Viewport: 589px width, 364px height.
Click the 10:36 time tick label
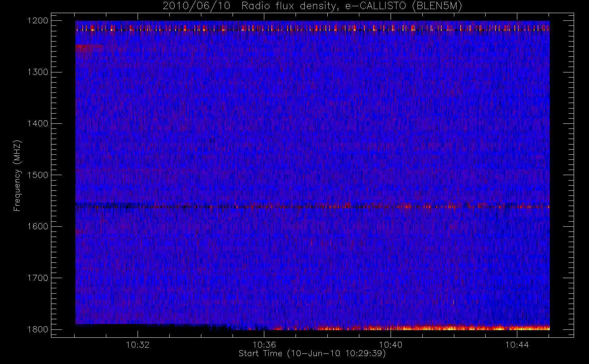(264, 345)
